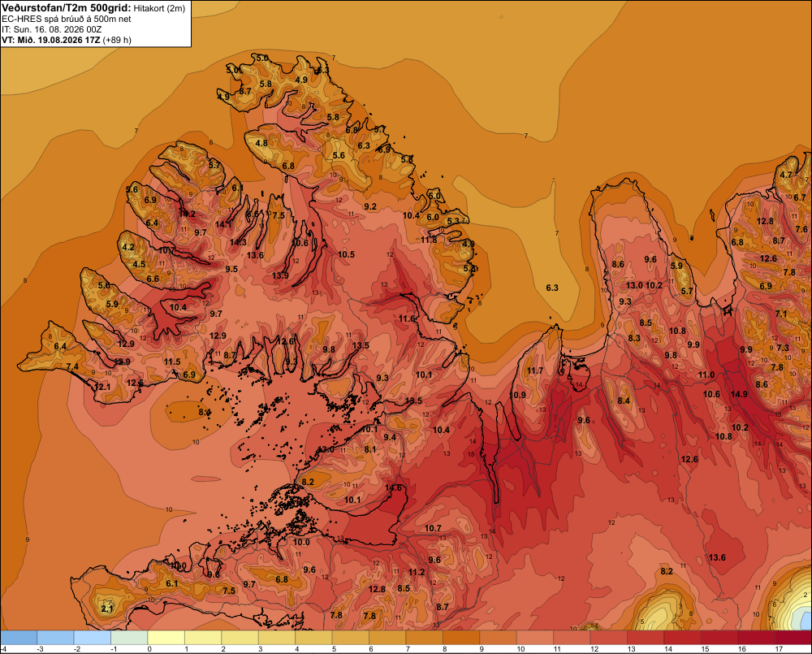This screenshot has width=812, height=654.
Task: Click the 4.7 temperature label at the right edge
Action: pos(786,175)
